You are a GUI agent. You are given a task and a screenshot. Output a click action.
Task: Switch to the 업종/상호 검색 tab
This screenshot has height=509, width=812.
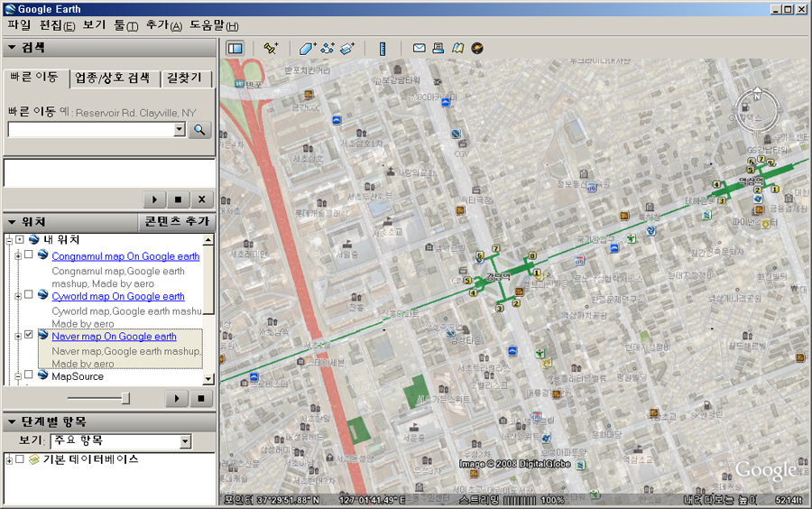pyautogui.click(x=113, y=78)
